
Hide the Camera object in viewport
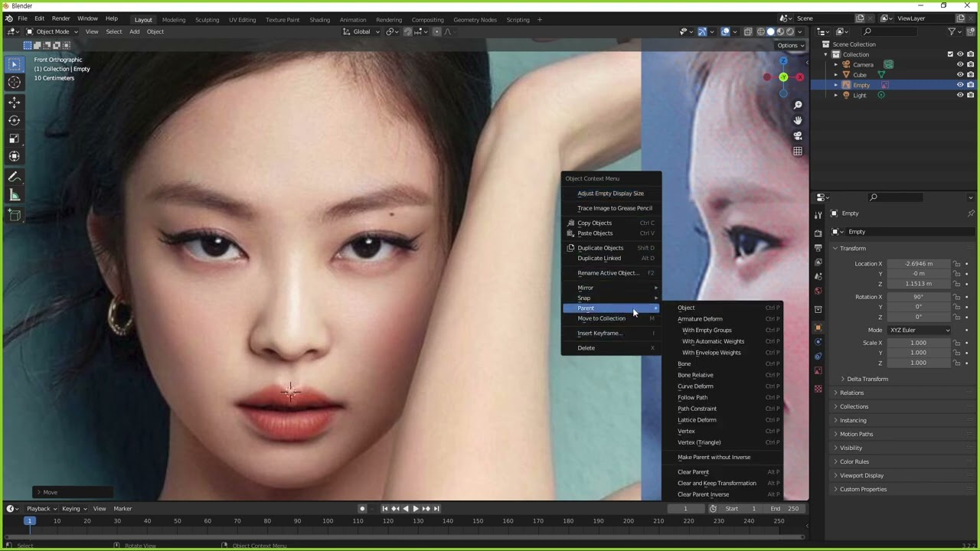coord(960,64)
